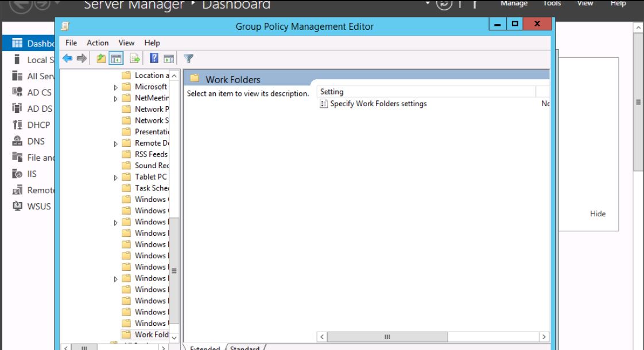Select IIS in the Server Manager sidebar
This screenshot has height=350, width=644.
[32, 174]
